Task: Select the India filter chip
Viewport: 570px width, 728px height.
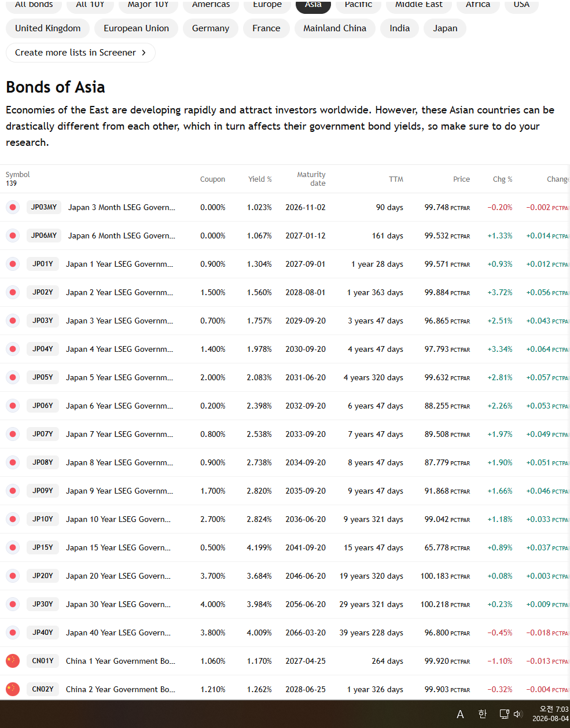Action: point(400,28)
